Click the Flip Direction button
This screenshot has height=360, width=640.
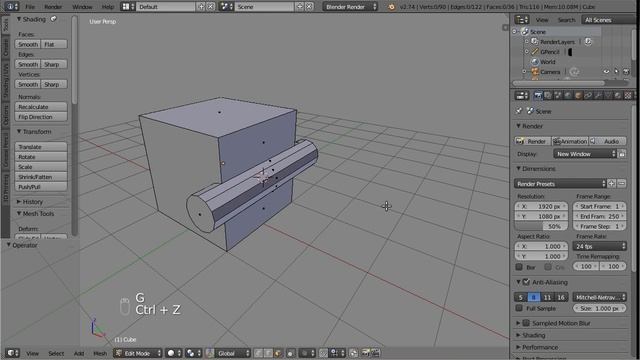(41, 117)
